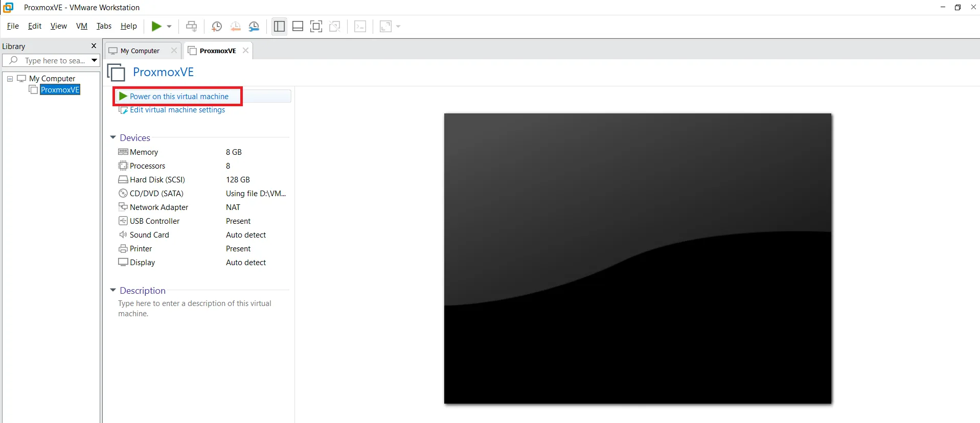Click the console view toolbar icon

360,26
